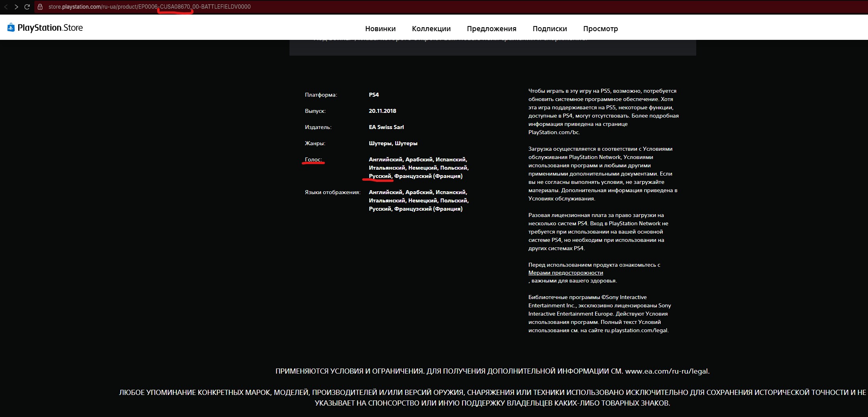Click the browser forward arrow
868x417 pixels.
[x=17, y=7]
